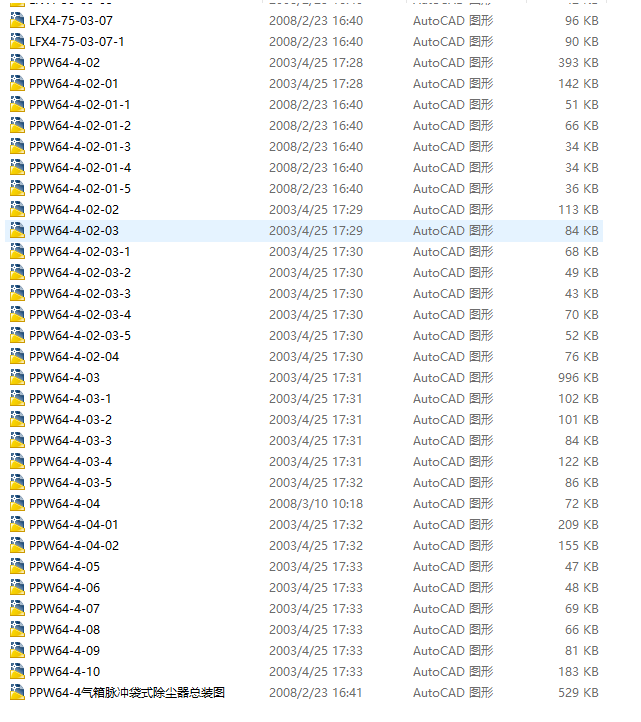Select the icon next to PPW64-4-07
Image resolution: width=641 pixels, height=722 pixels.
pos(17,609)
